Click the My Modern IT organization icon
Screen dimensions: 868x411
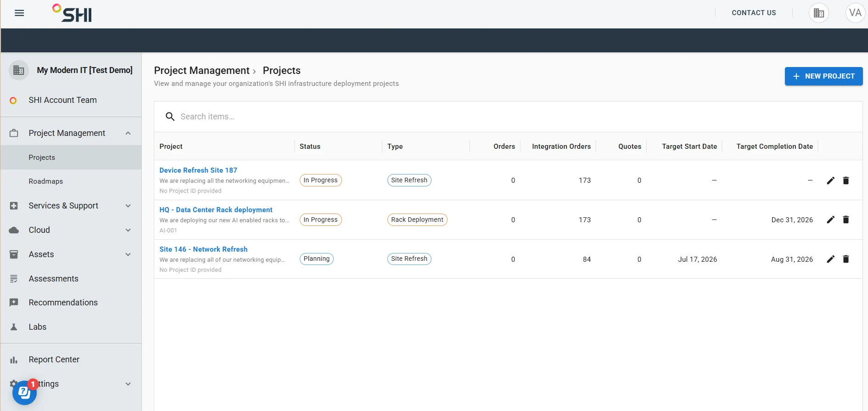[x=19, y=70]
